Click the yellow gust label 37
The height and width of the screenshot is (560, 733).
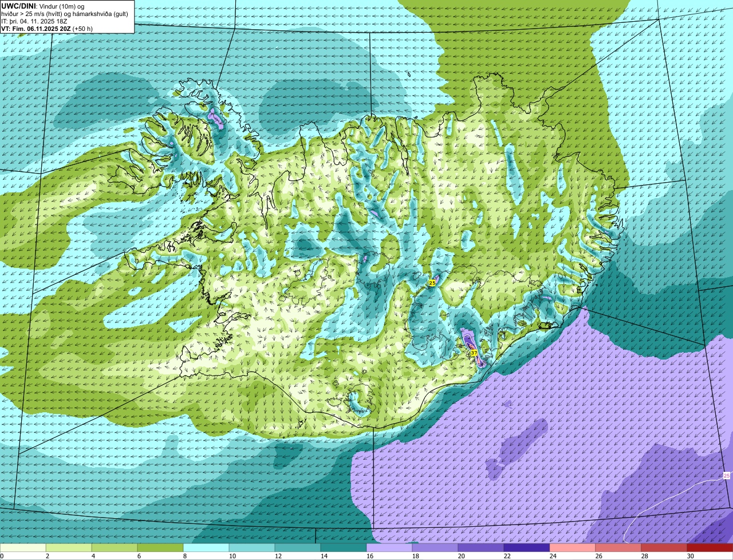[474, 353]
